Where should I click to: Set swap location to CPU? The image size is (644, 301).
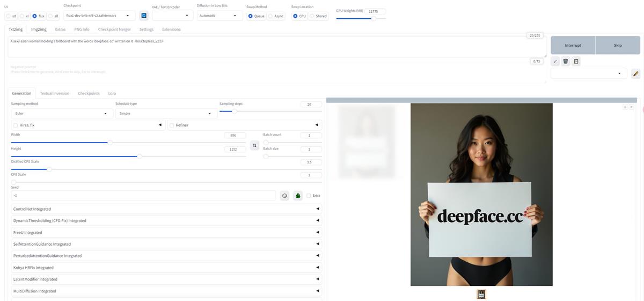pyautogui.click(x=299, y=16)
